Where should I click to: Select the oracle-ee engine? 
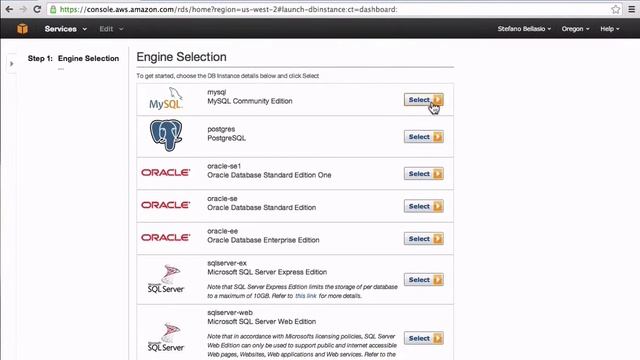(x=424, y=239)
